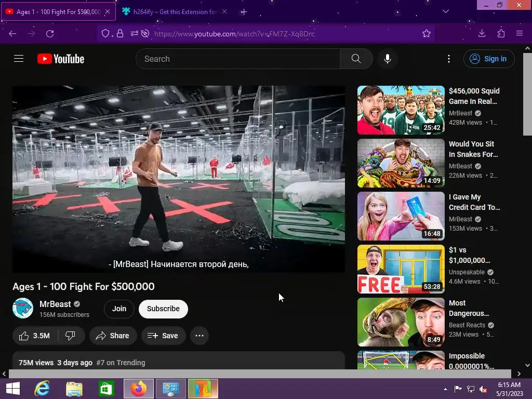Open the $456,000 Squid Game title text
Viewport: 532px width, 399px height.
474,96
